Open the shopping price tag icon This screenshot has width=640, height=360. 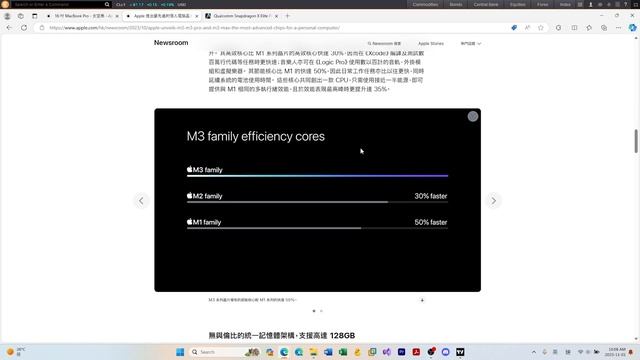tap(514, 28)
